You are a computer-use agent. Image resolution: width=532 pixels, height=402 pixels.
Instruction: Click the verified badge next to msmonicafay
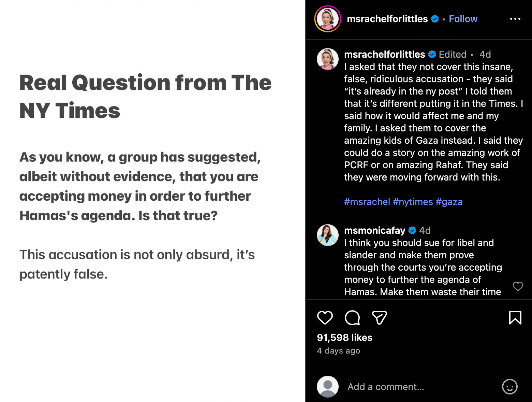click(412, 230)
